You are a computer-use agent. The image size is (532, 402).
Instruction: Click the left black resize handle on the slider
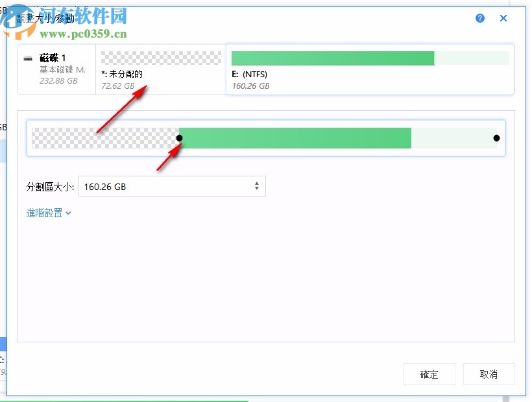[180, 137]
